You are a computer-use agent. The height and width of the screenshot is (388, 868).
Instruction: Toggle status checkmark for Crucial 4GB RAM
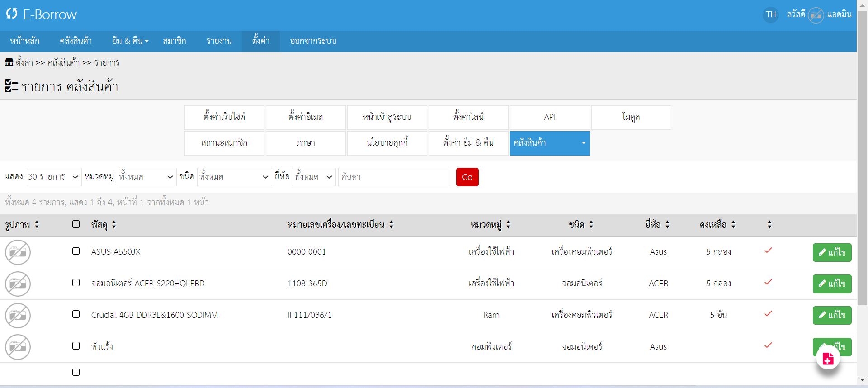click(768, 314)
